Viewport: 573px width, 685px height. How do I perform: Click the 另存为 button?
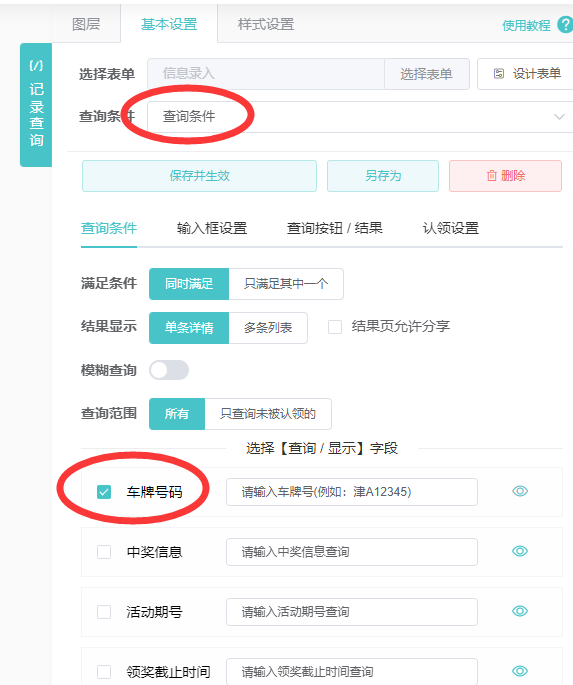coord(383,176)
